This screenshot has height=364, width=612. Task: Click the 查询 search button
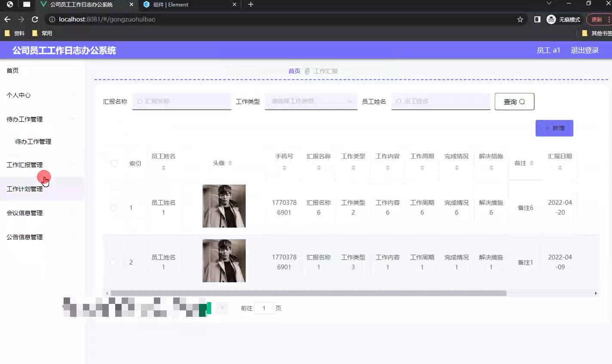pyautogui.click(x=514, y=101)
